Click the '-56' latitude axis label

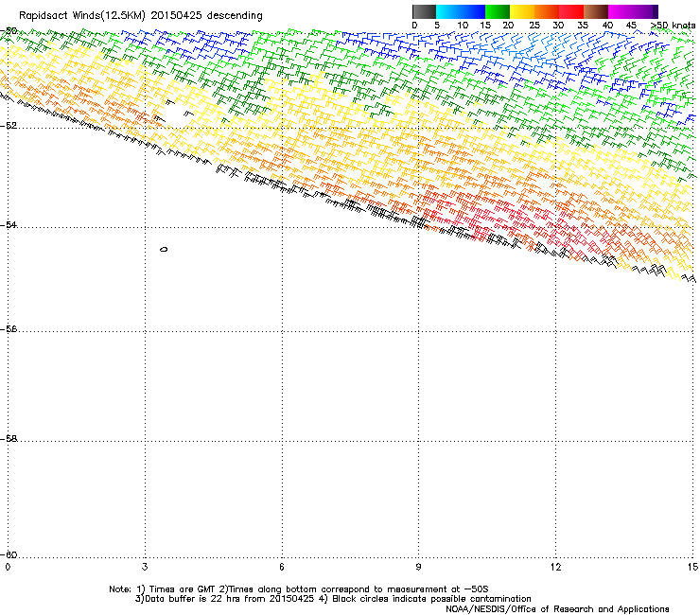pos(9,329)
